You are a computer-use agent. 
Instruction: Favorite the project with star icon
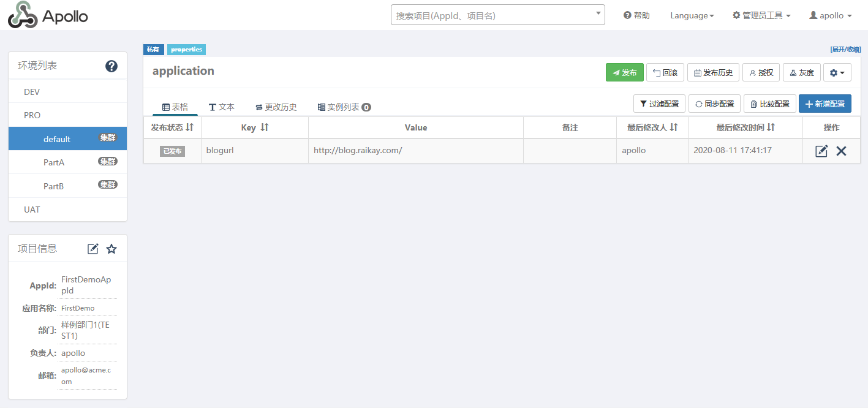(111, 249)
